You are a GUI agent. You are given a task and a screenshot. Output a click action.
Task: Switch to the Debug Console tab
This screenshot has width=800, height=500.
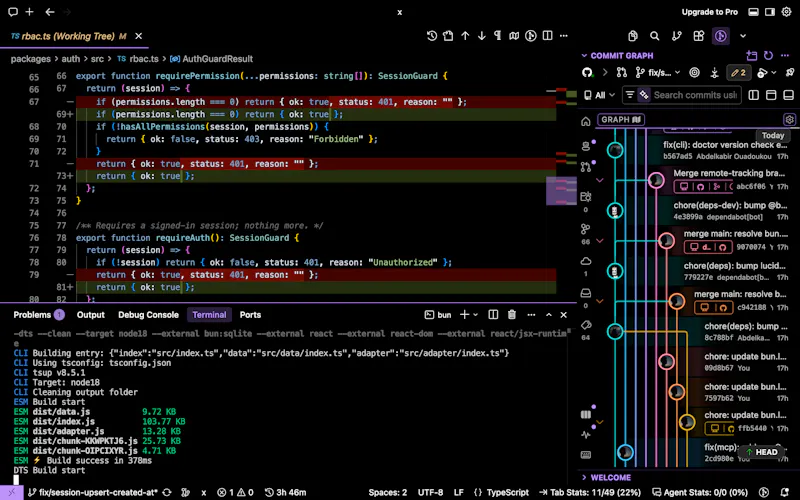[148, 315]
